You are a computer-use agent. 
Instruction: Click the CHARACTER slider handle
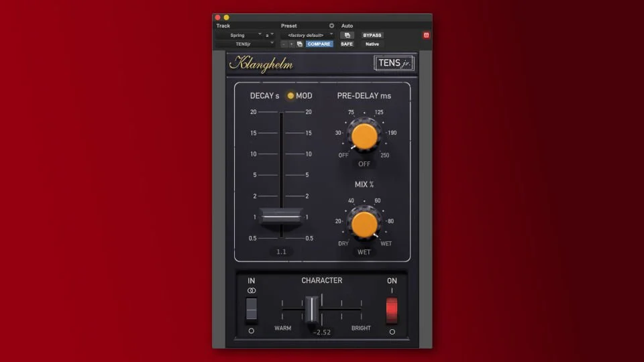312,309
